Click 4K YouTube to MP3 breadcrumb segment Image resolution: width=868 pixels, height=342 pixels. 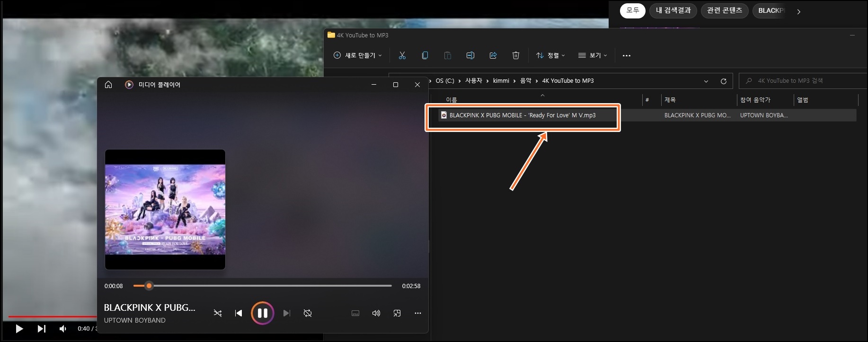[x=568, y=81]
